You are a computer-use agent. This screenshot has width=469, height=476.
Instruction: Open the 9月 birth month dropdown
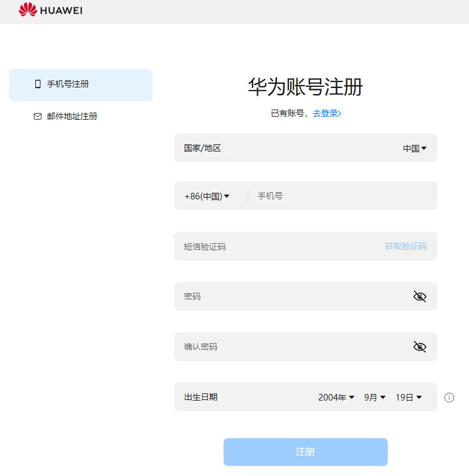374,397
